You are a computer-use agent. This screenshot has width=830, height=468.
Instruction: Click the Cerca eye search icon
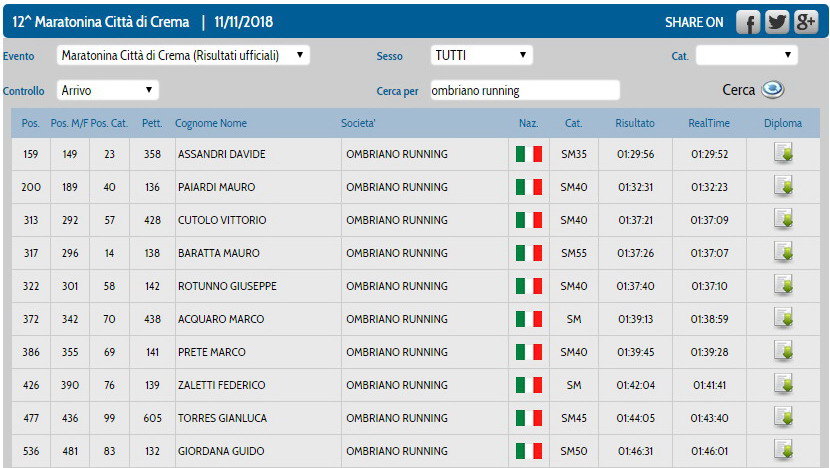773,89
